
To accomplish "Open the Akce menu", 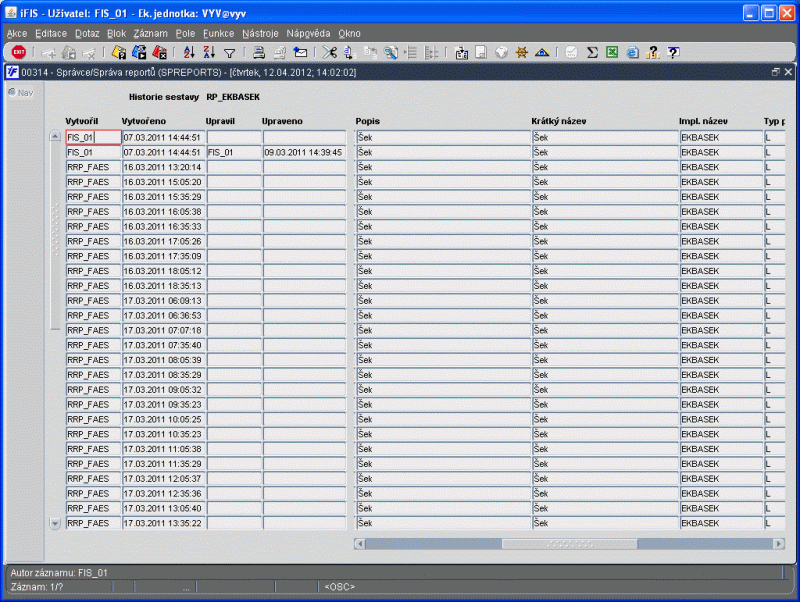I will 17,33.
